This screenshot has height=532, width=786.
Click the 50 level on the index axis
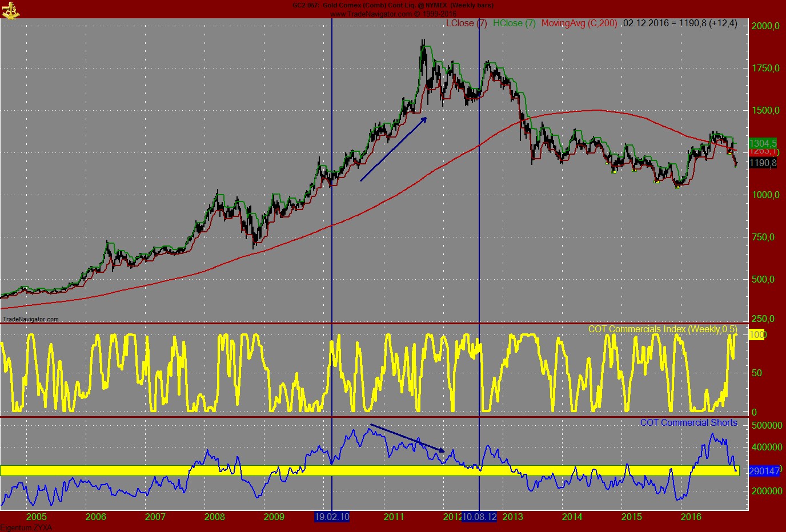[757, 373]
